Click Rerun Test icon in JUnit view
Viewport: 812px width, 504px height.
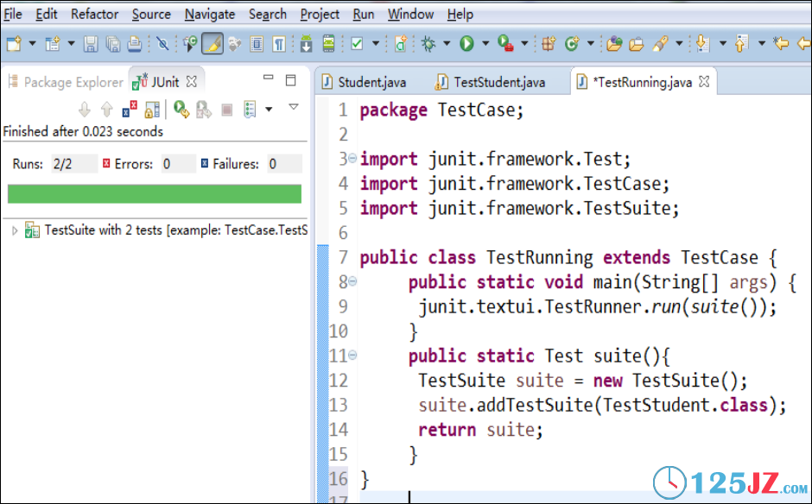click(x=181, y=110)
